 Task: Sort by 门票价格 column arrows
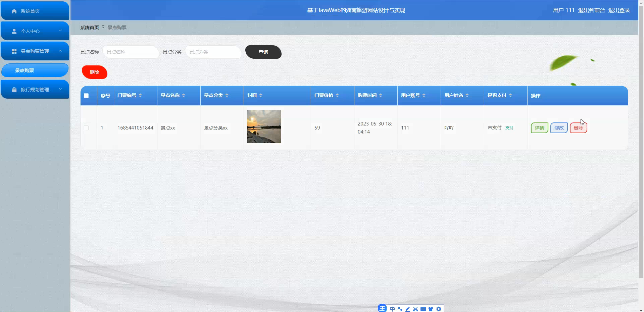click(x=337, y=96)
